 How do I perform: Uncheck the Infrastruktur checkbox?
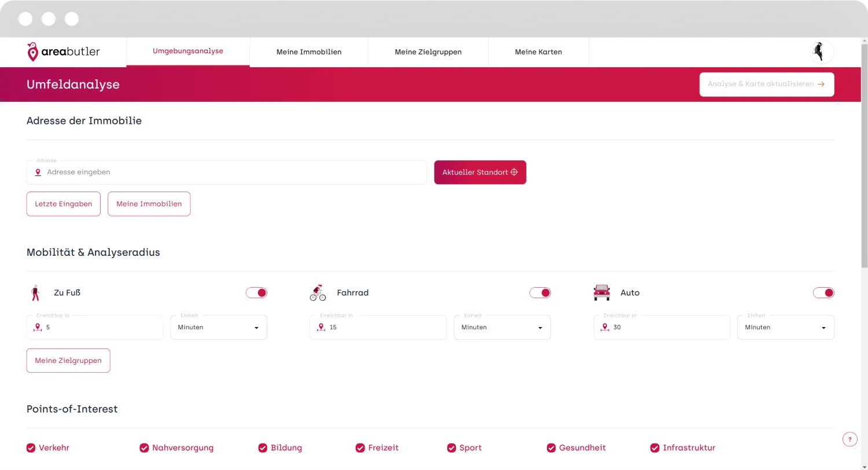pos(655,448)
